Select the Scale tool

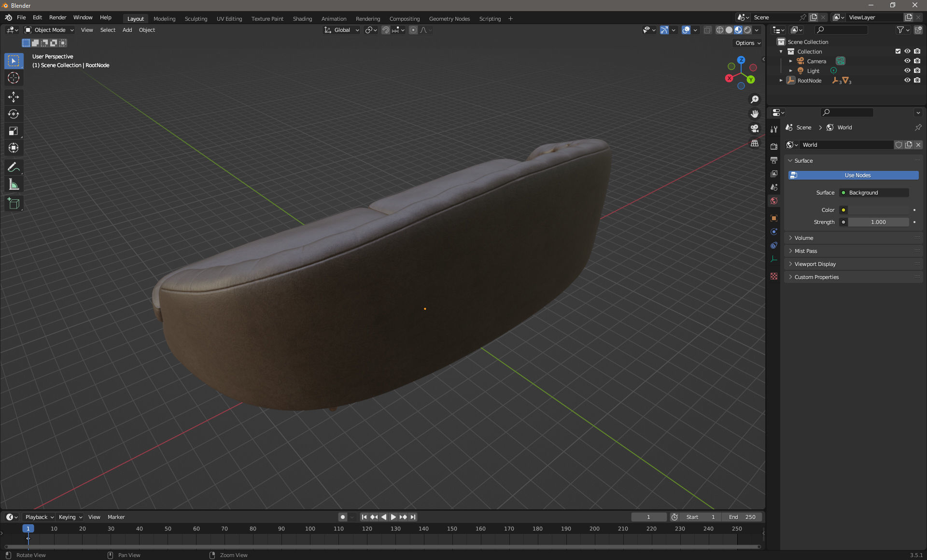tap(14, 131)
